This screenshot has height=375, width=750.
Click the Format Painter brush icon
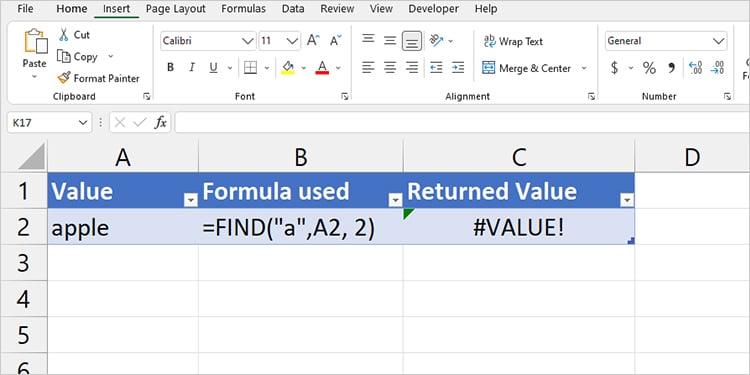point(64,77)
